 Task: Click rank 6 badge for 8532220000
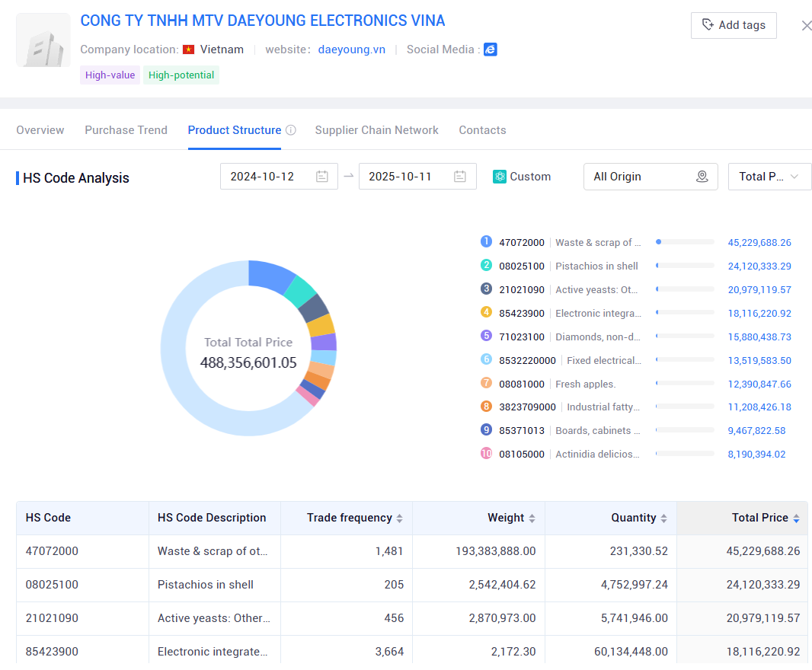coord(486,359)
